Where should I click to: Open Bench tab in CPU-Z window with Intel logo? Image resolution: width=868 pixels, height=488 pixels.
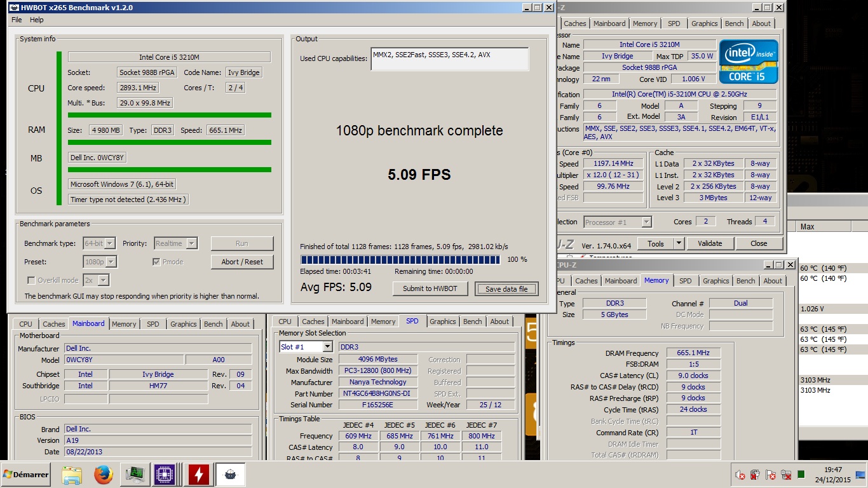(734, 24)
